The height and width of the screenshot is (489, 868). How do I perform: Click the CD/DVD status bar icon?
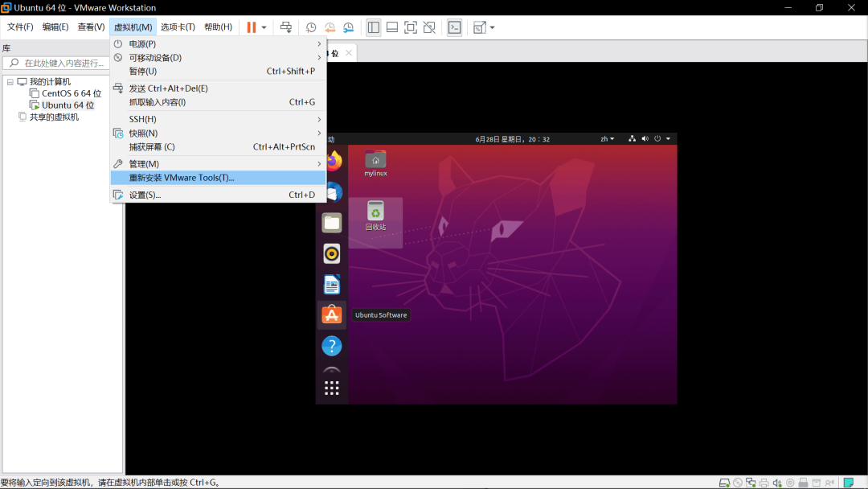[x=738, y=483]
